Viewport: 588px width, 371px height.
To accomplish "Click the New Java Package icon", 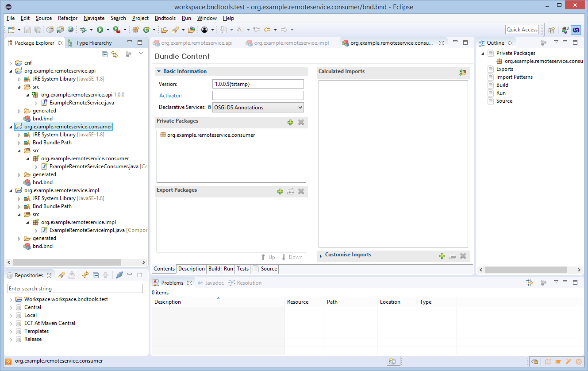I will [x=136, y=30].
